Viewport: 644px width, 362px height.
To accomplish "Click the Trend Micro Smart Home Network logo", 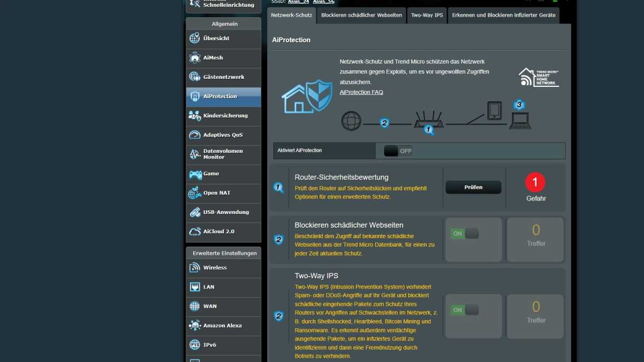I will click(539, 77).
